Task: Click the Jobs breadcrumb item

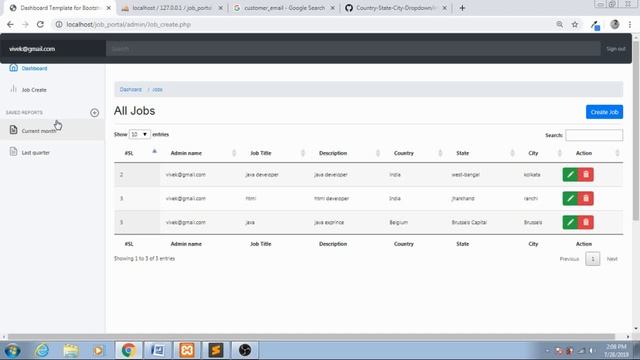Action: [x=158, y=89]
